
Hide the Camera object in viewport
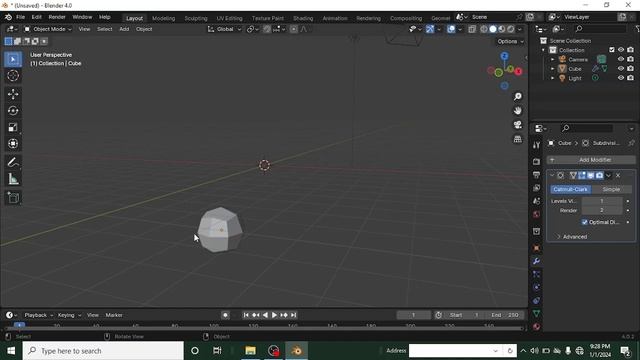pos(621,59)
